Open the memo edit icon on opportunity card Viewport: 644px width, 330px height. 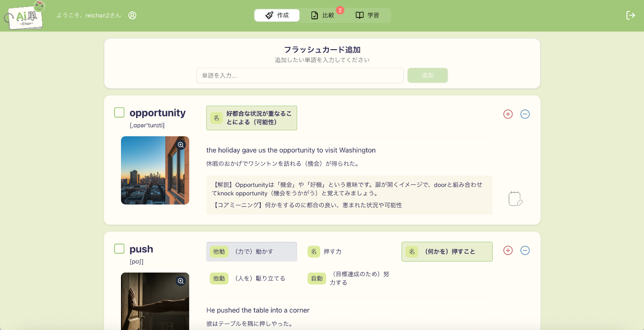coord(515,199)
